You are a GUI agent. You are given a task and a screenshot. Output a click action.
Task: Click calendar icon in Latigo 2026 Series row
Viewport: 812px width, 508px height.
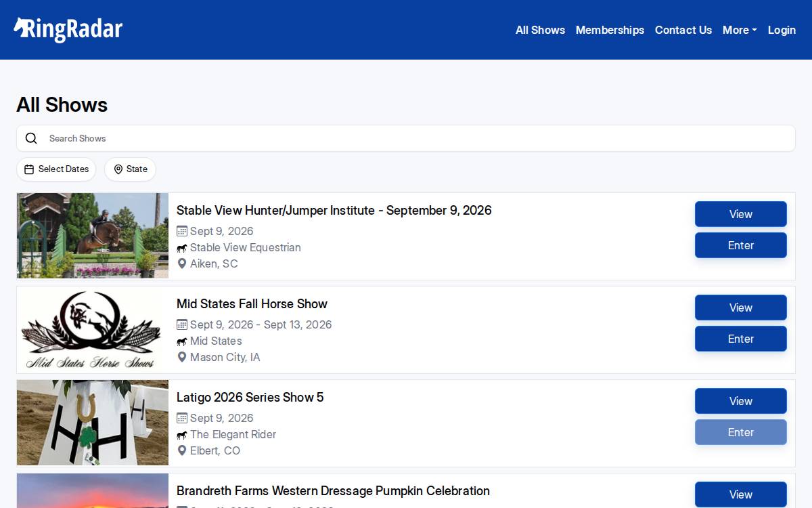(182, 418)
